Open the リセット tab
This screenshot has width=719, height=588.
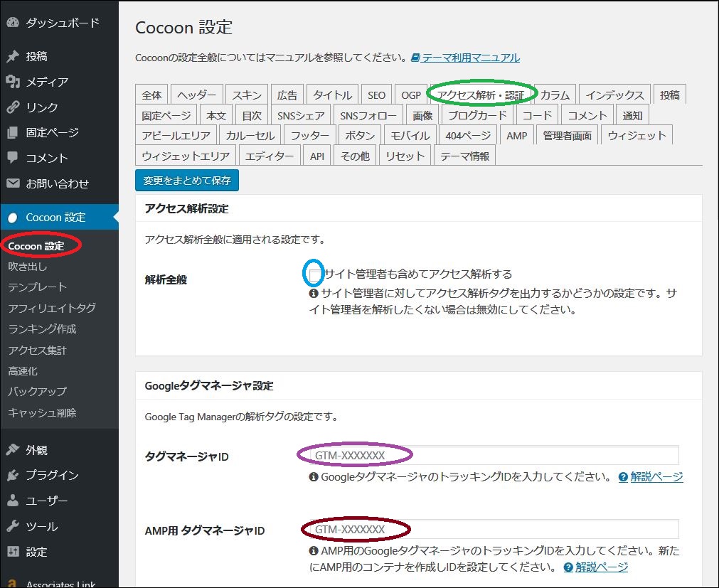tap(405, 156)
